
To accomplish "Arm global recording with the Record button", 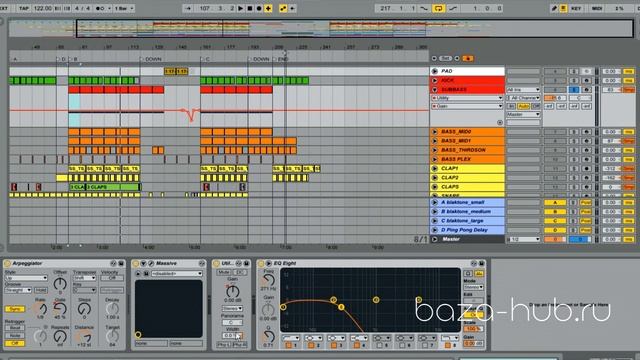I will click(259, 8).
